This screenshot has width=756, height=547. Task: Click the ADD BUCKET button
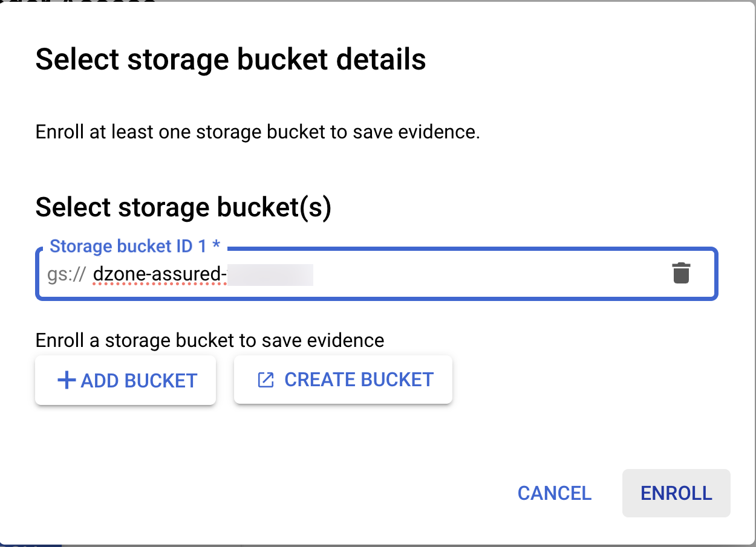(x=125, y=380)
